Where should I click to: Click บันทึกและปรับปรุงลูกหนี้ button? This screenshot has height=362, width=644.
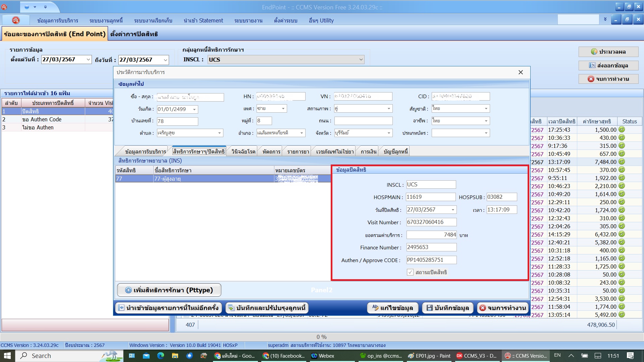(267, 308)
